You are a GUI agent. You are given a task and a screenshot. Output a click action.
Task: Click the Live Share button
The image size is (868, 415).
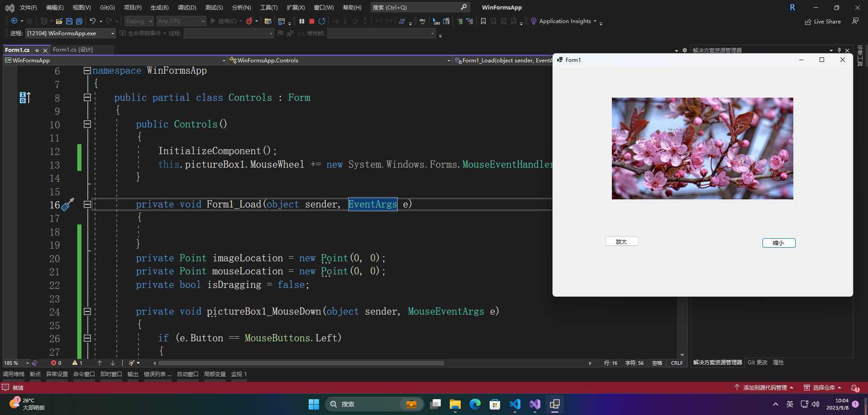click(x=823, y=22)
